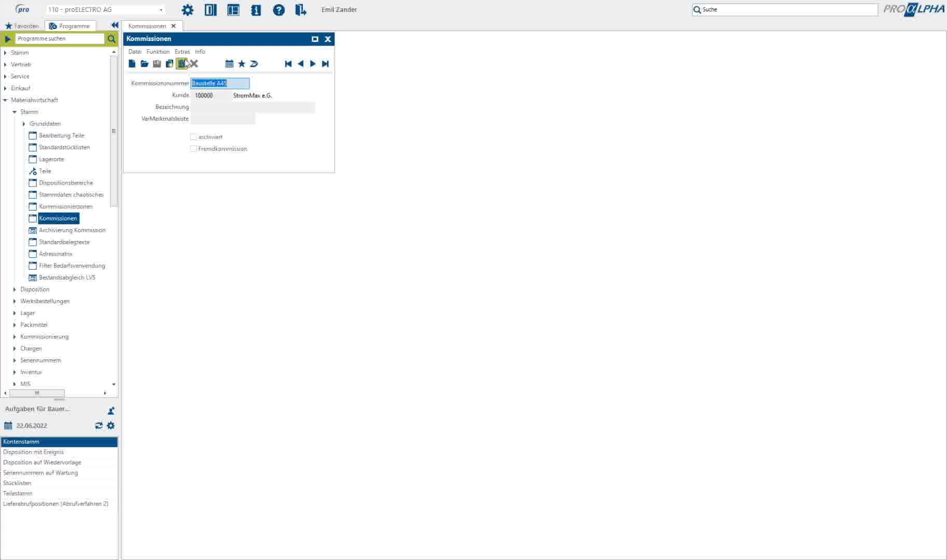The width and height of the screenshot is (947, 560).
Task: Select the Stücklisten task
Action: point(59,483)
